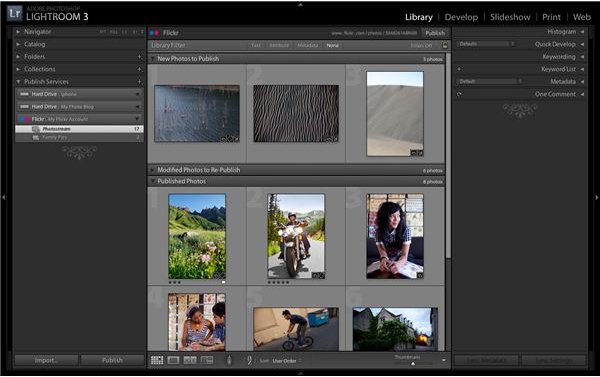Select the motorcycle rider photo thumbnail
Screen dimensions: 600x377
(x=296, y=236)
